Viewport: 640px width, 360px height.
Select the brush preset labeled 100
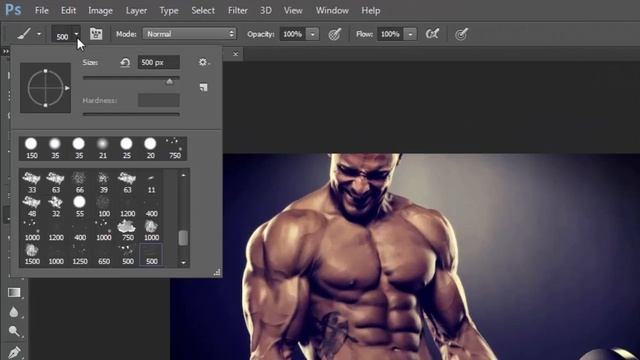pos(104,206)
